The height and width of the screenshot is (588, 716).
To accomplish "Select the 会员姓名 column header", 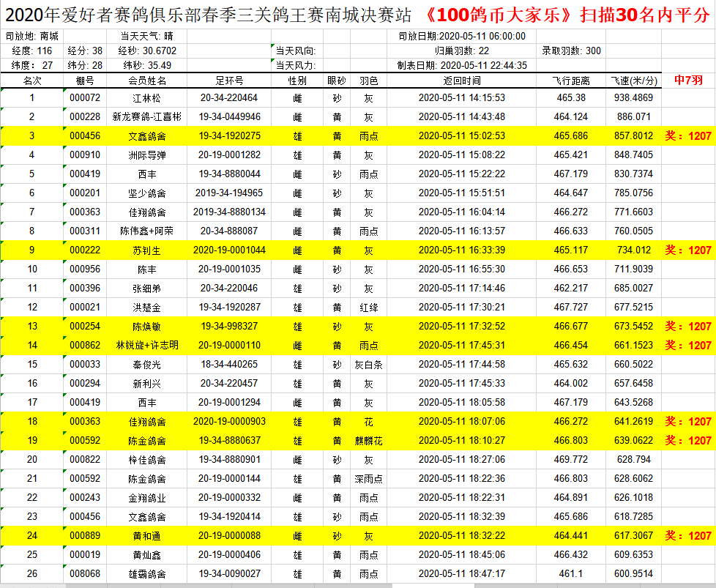I will point(147,81).
